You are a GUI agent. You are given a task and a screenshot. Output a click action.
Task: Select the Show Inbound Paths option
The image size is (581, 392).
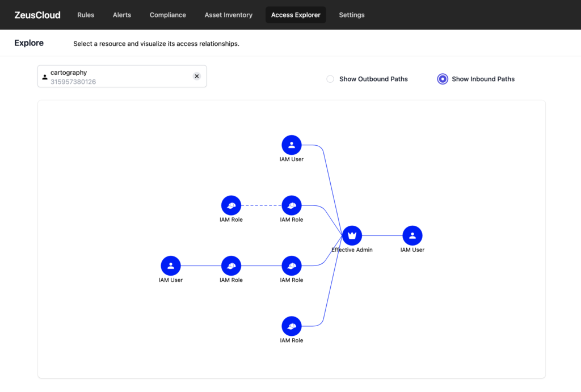pos(443,79)
